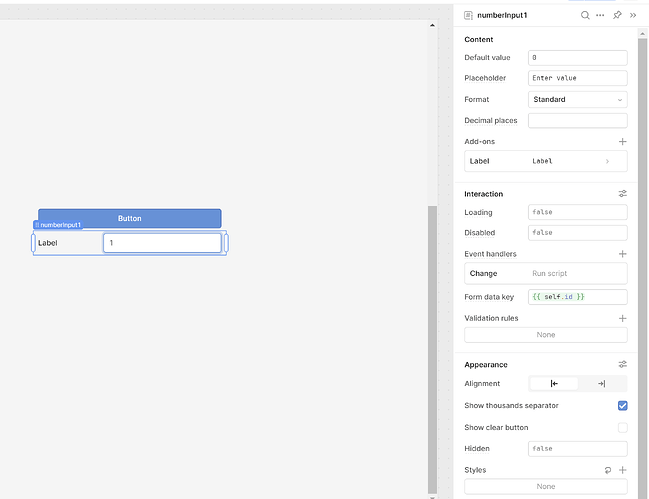
Task: Click the Content section heading
Action: 478,39
